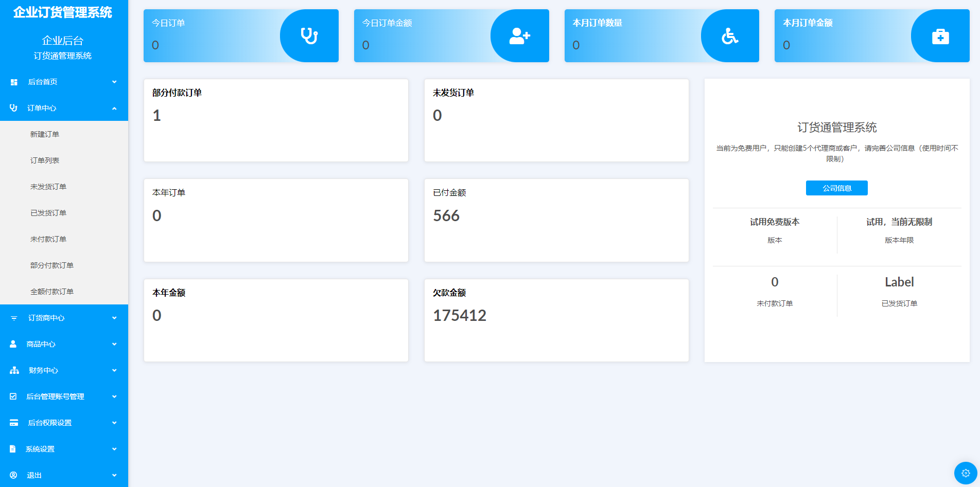The image size is (980, 487).
Task: Click the 欠款金额 statistics card
Action: click(x=556, y=320)
